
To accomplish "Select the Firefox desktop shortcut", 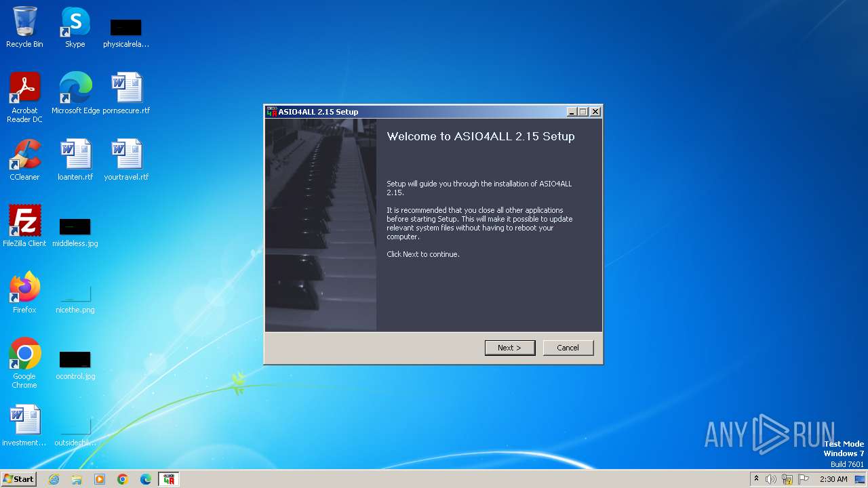I will [x=24, y=293].
